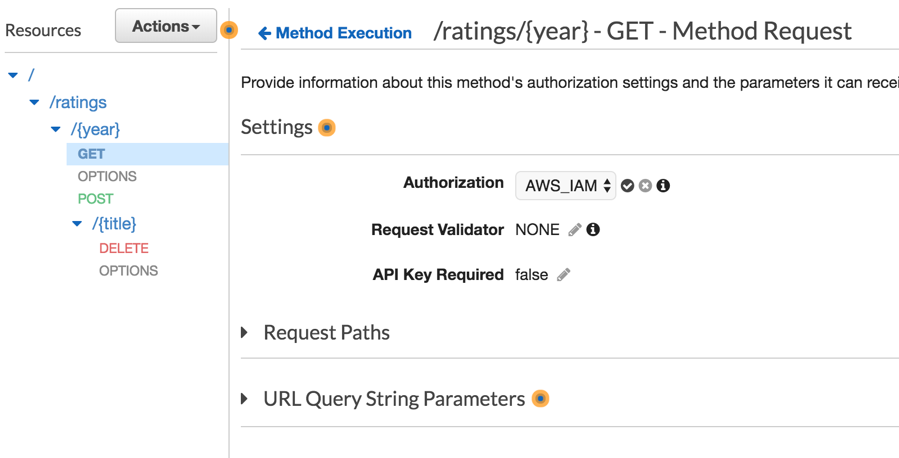Expand the Request Paths section
899x458 pixels.
click(246, 332)
